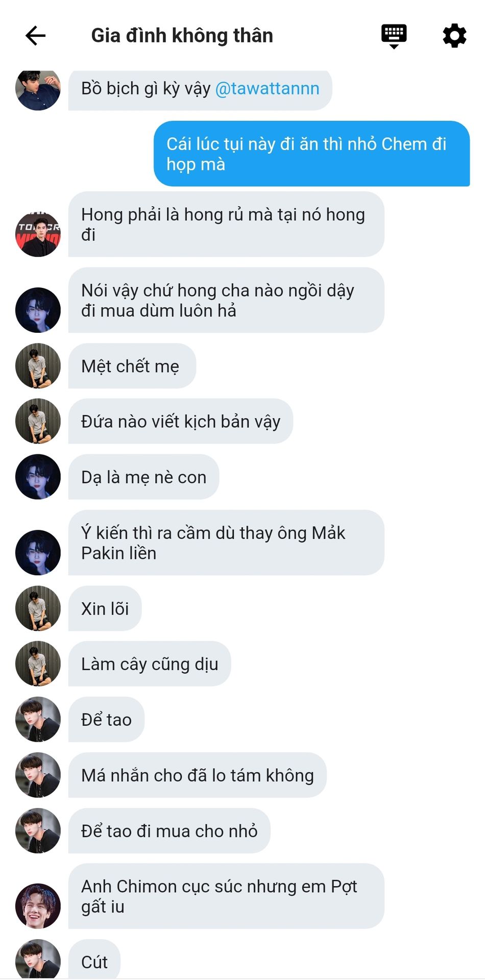Image resolution: width=485 pixels, height=980 pixels.
Task: Open the @tawattannn mention link
Action: click(x=267, y=88)
